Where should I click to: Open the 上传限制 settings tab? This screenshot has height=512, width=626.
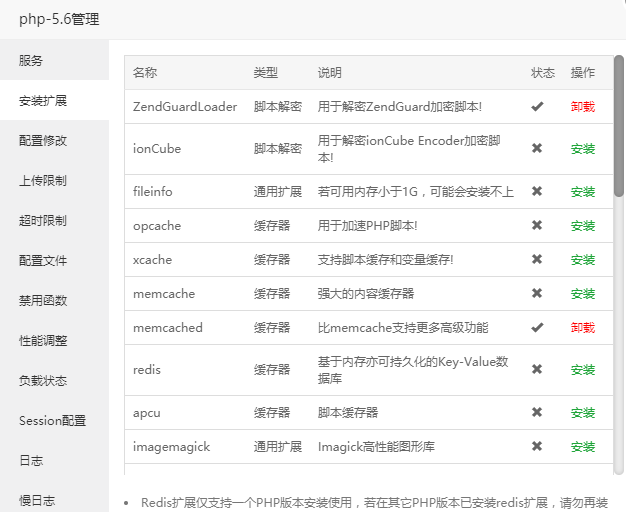(43, 181)
